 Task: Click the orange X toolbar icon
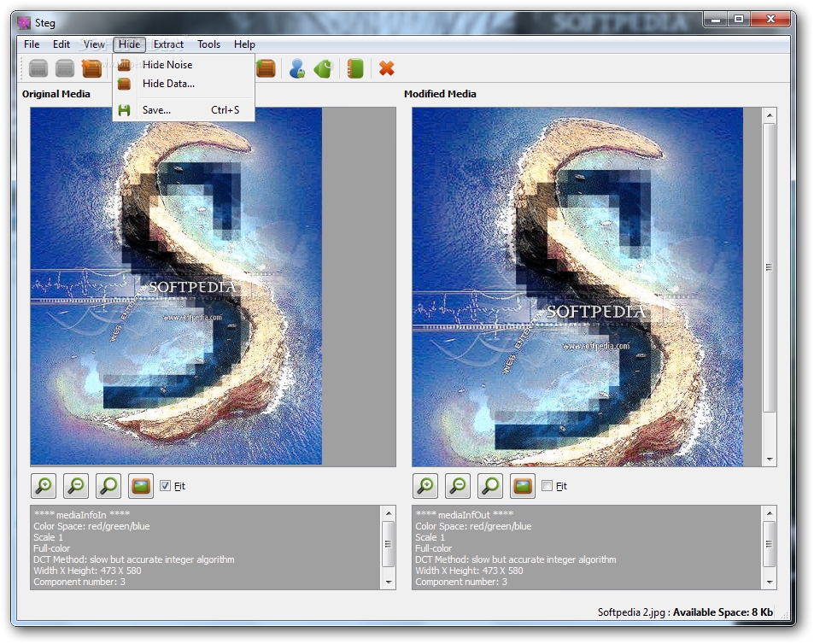pos(387,68)
